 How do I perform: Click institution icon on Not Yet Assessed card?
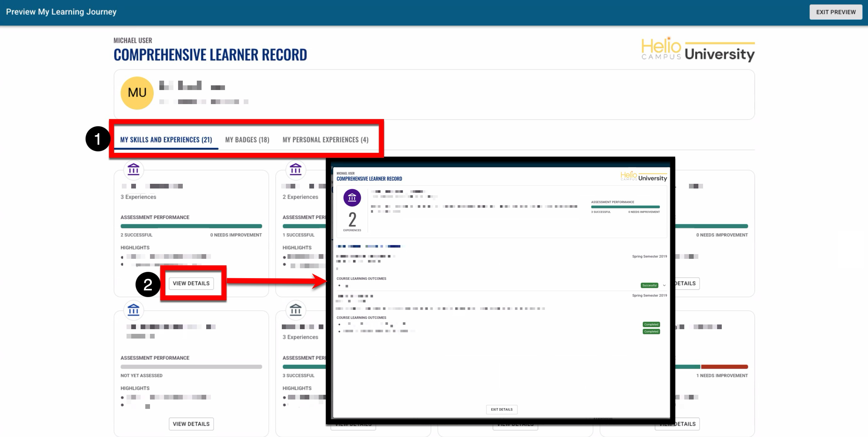click(133, 310)
